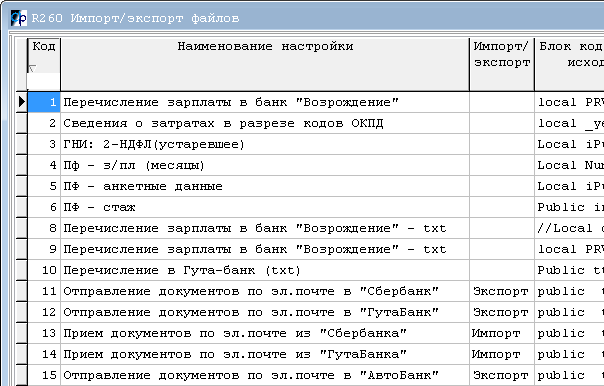This screenshot has height=386, width=604.
Task: Click 'Экспорт' cell in row 12
Action: coord(502,312)
